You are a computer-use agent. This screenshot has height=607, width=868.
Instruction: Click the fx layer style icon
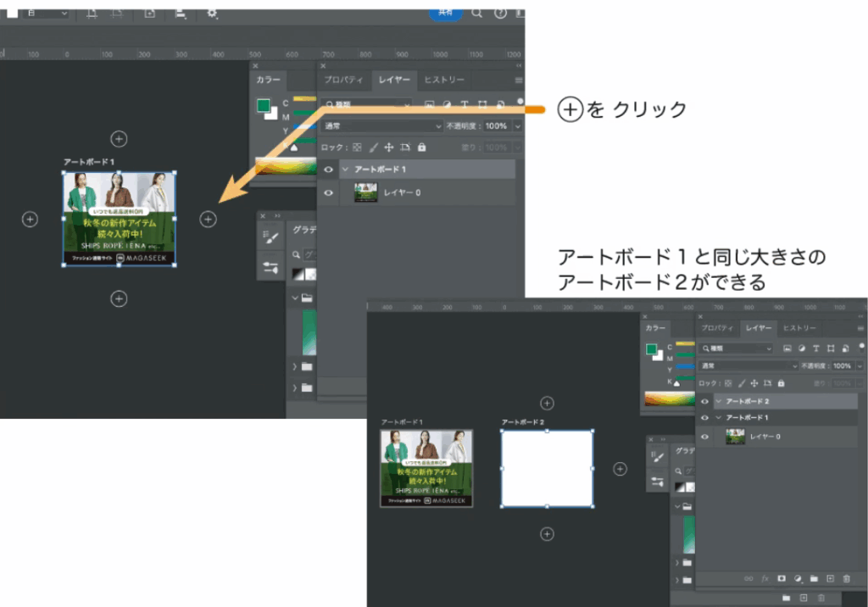coord(765,578)
